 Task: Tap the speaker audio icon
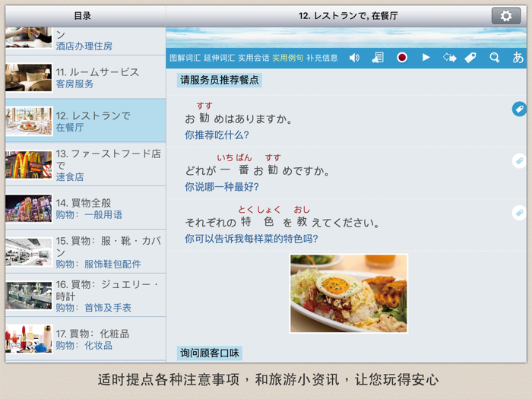click(x=354, y=58)
